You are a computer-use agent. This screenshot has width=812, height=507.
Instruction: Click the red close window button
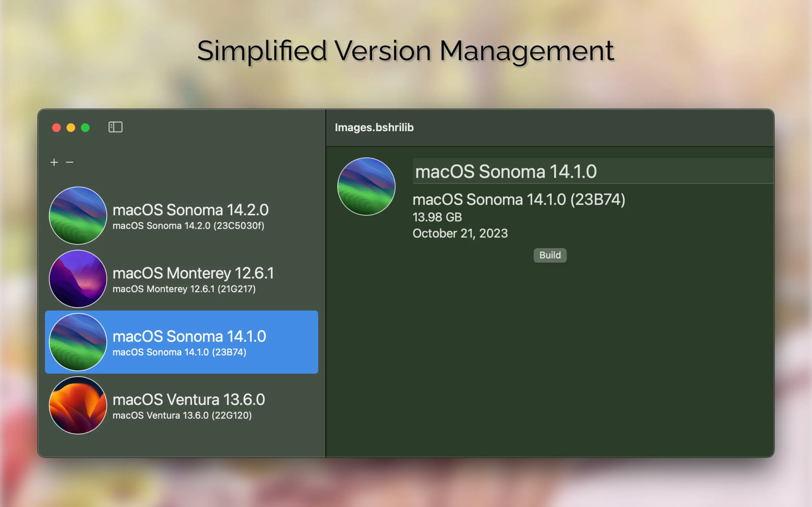(x=56, y=128)
